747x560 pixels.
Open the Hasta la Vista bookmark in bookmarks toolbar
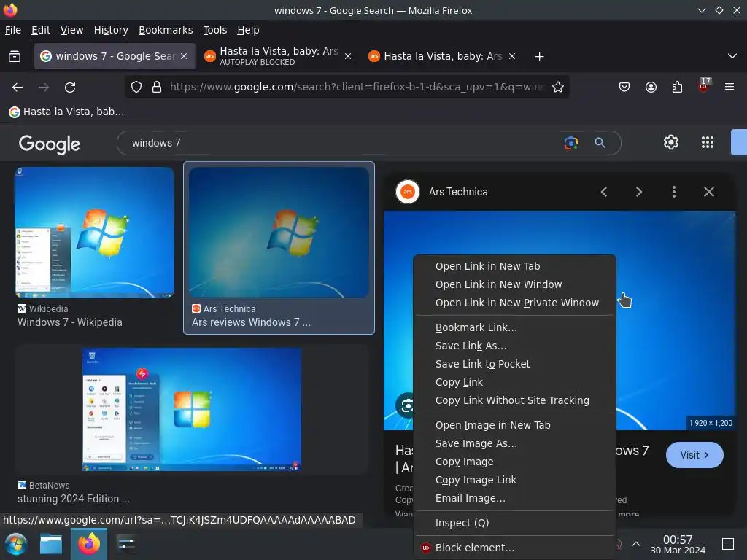coord(66,112)
